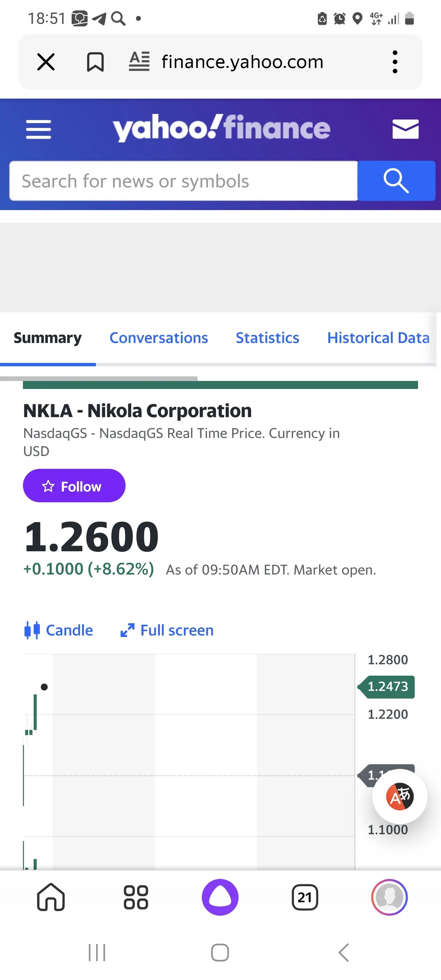This screenshot has height=980, width=441.
Task: Open the Historical Data tab
Action: pos(378,338)
